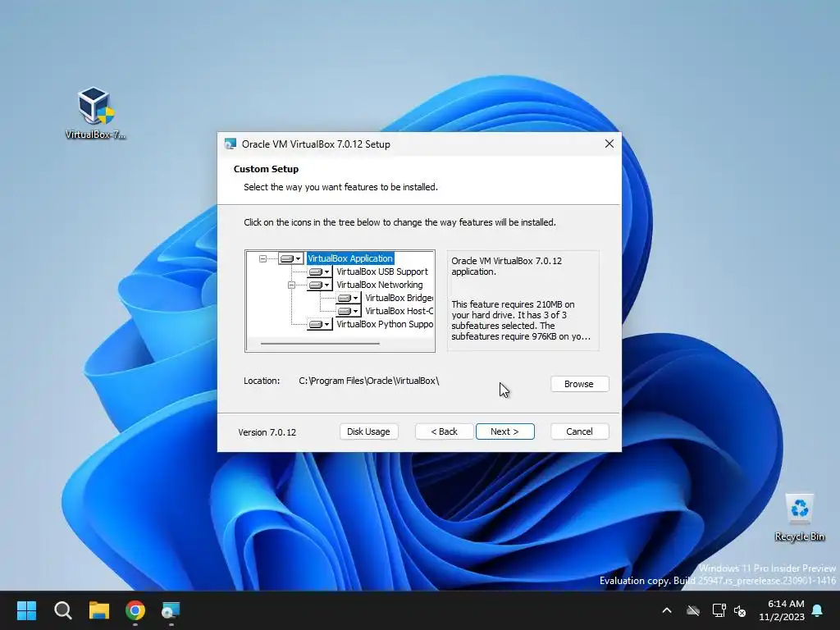Cancel the VirtualBox setup
Viewport: 840px width, 630px height.
point(580,431)
